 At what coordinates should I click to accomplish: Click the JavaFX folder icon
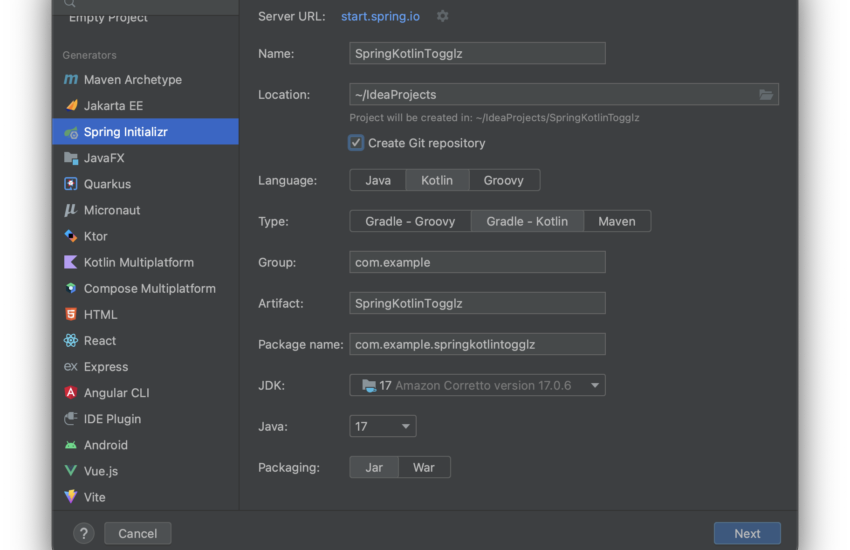70,158
